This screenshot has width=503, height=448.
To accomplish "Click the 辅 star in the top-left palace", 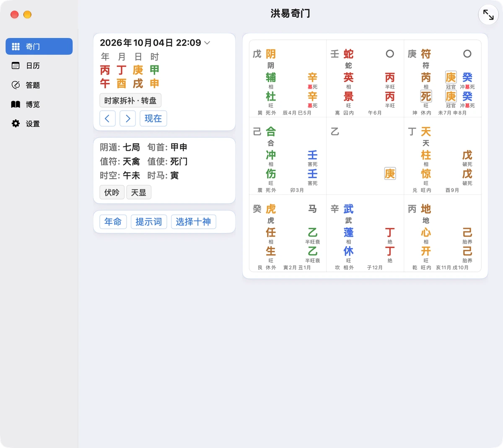I will click(x=271, y=78).
